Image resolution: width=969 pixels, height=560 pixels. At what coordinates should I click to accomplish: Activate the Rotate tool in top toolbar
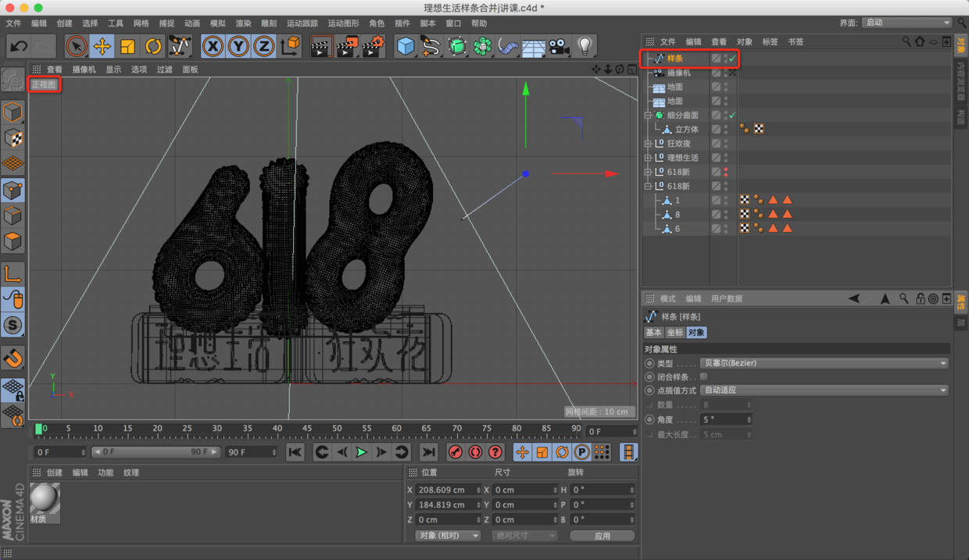(153, 46)
